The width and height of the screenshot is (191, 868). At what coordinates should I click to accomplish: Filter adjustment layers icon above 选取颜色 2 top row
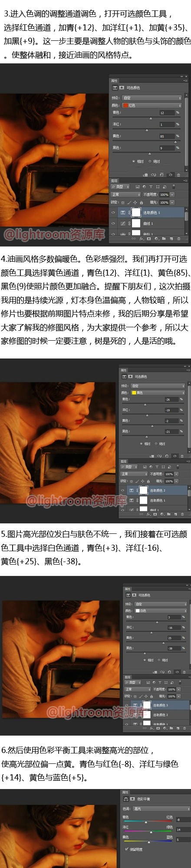151,467
